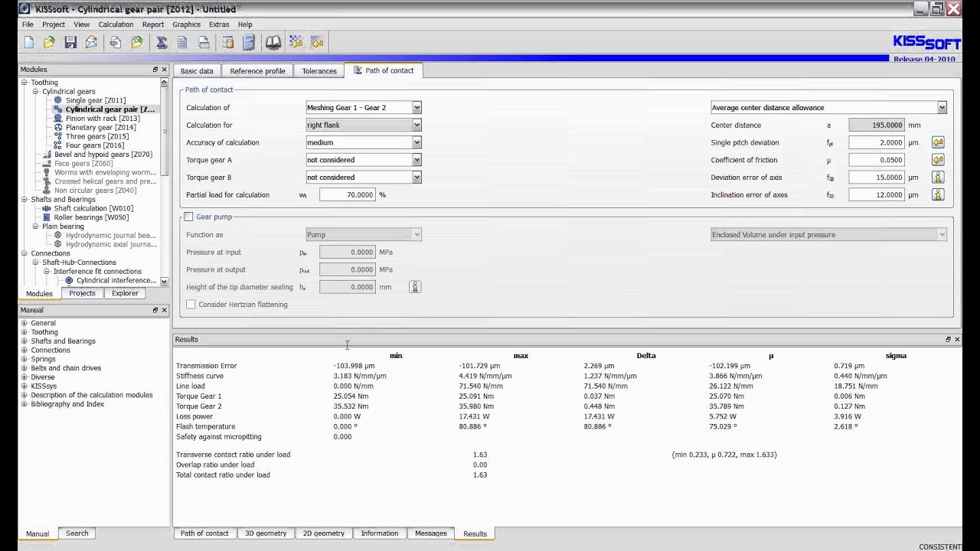Screen dimensions: 980x551
Task: Open the Torque gear B dropdown
Action: [x=416, y=178]
